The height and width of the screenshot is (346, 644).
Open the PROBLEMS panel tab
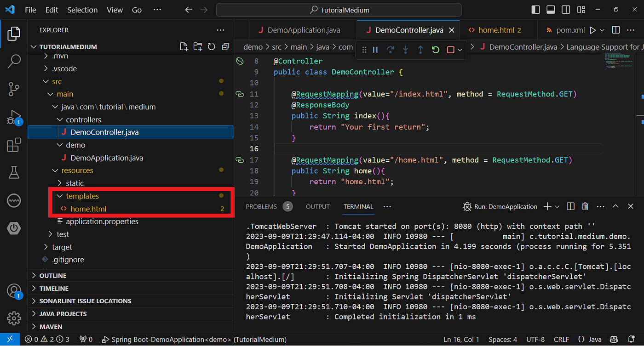[261, 206]
